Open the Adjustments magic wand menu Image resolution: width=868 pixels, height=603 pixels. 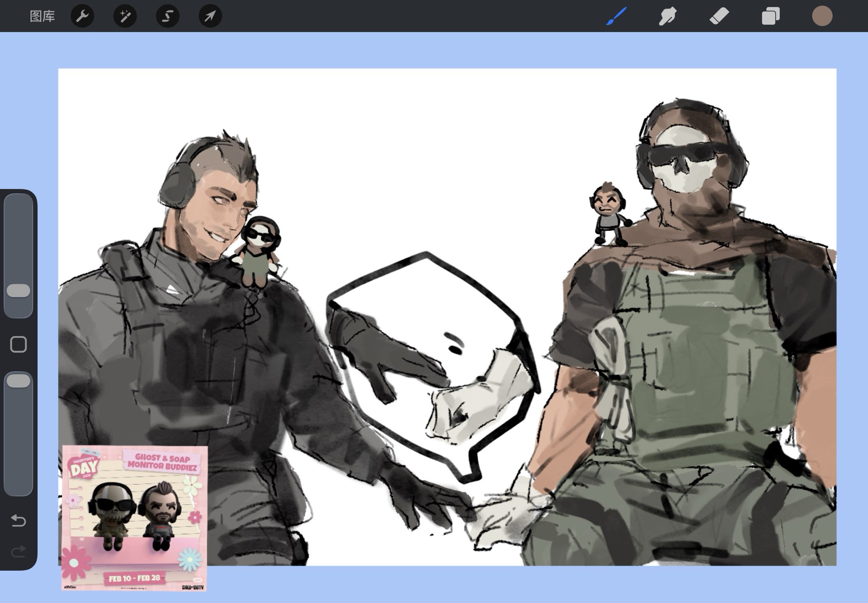click(125, 17)
